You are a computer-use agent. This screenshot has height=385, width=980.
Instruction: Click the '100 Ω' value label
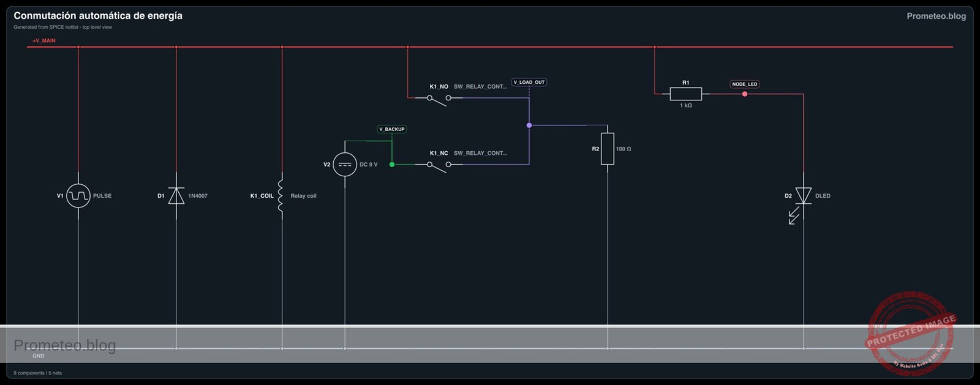click(624, 149)
